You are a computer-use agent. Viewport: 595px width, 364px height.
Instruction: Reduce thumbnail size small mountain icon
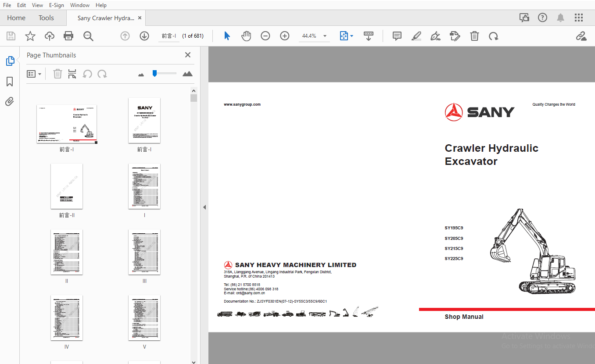pos(141,75)
